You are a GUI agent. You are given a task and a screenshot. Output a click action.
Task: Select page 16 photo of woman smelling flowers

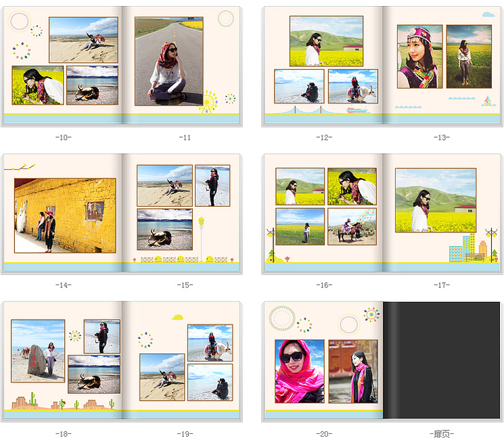(352, 187)
